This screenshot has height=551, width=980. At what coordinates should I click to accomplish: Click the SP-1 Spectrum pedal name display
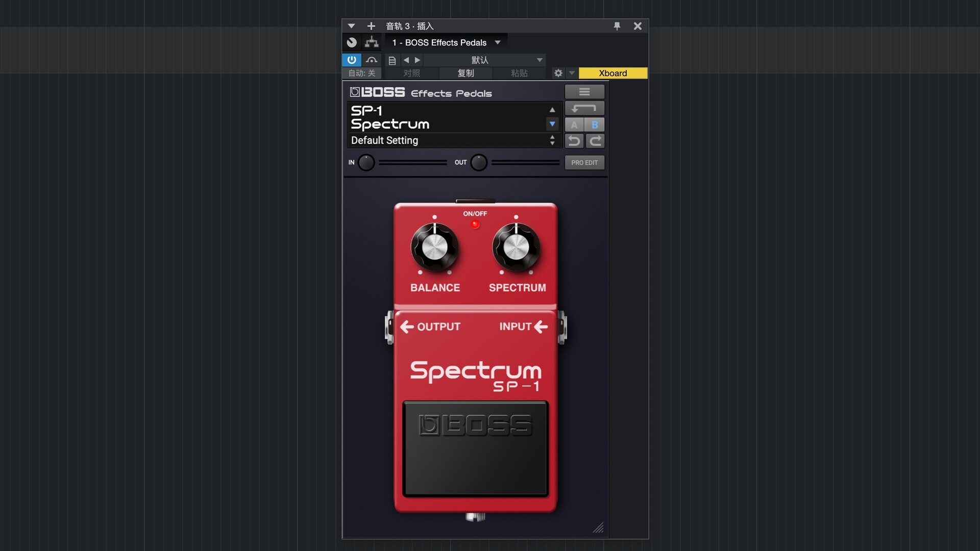(447, 117)
